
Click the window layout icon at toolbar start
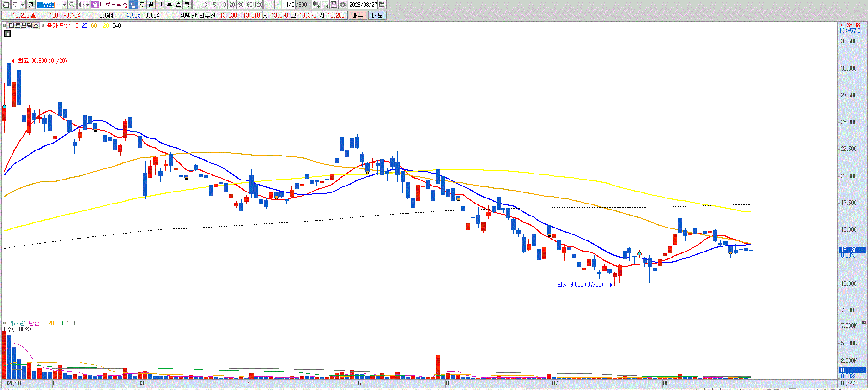point(6,5)
